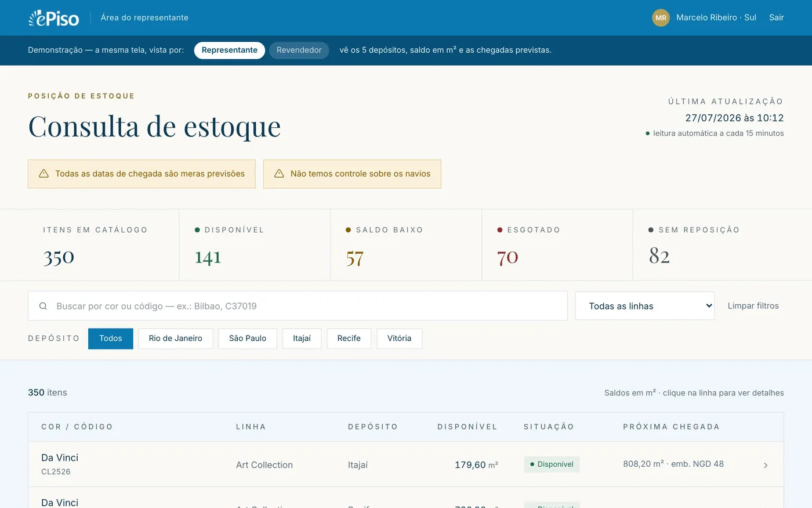Click Marcelo Ribeiro · Sul user name
This screenshot has width=812, height=508.
716,18
